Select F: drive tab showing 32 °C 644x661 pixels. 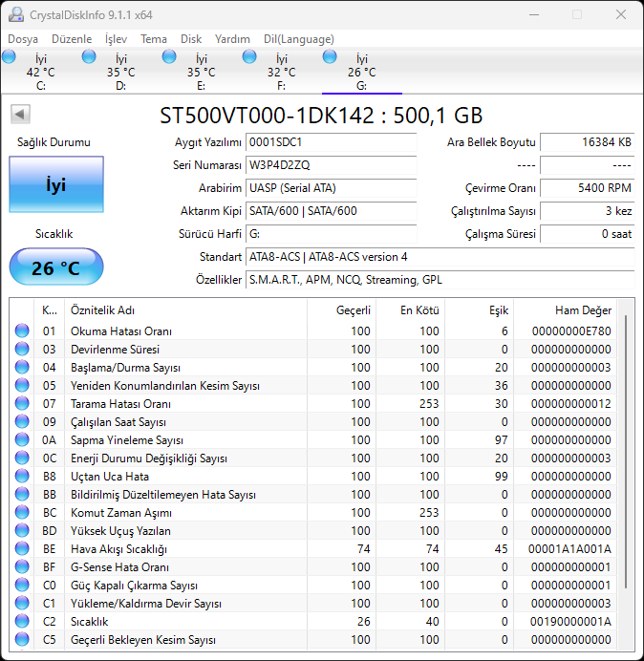(281, 72)
